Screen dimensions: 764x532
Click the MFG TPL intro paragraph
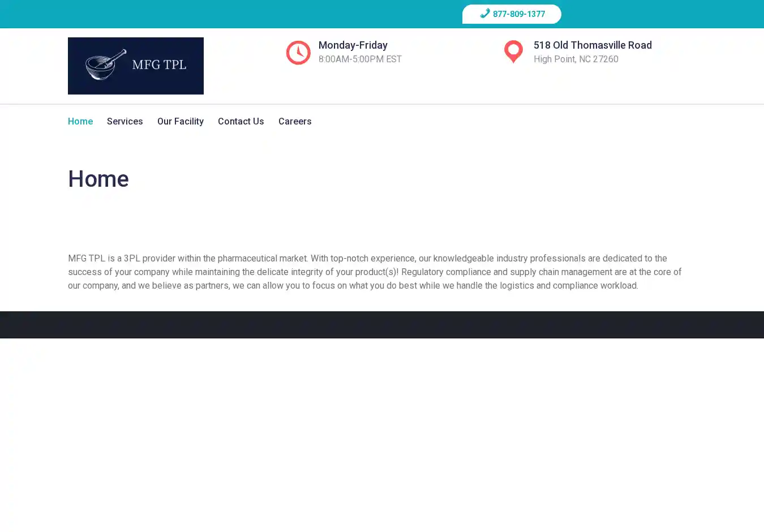pos(375,272)
